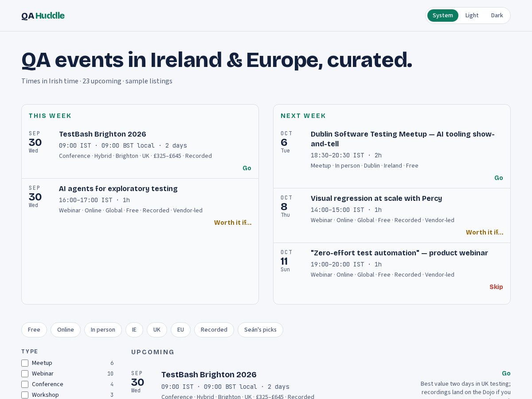Viewport: 532px width, 399px height.
Task: Toggle the Free filter chip
Action: 34,330
